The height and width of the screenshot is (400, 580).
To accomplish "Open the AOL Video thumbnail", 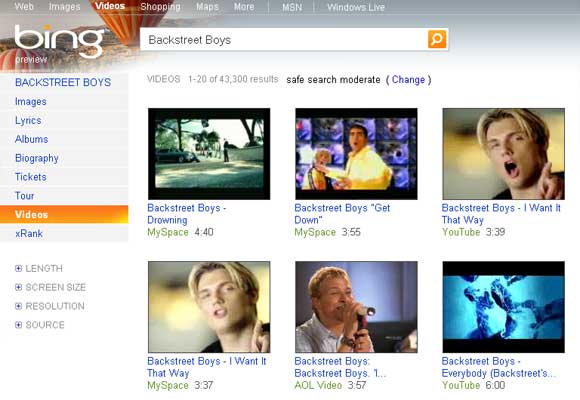I will point(356,307).
